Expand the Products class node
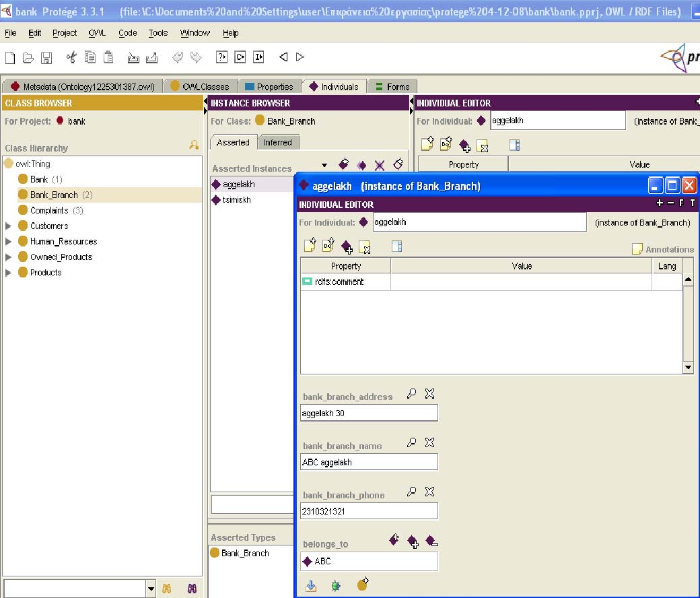Viewport: 700px width, 598px height. (8, 273)
